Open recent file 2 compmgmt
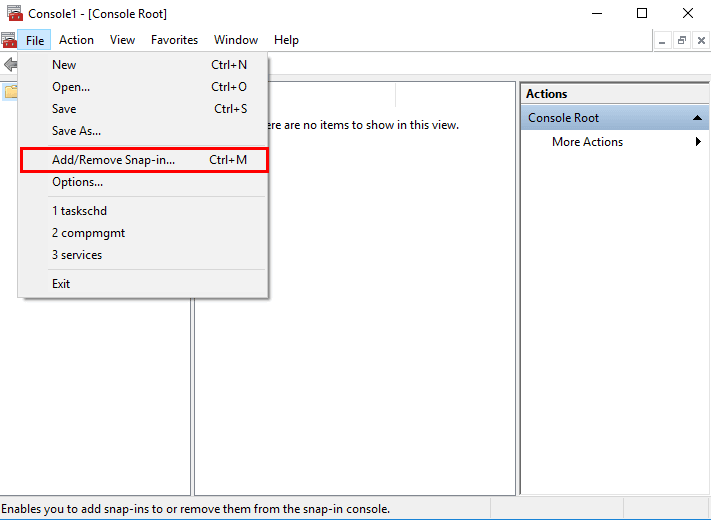Image resolution: width=711 pixels, height=520 pixels. tap(144, 233)
